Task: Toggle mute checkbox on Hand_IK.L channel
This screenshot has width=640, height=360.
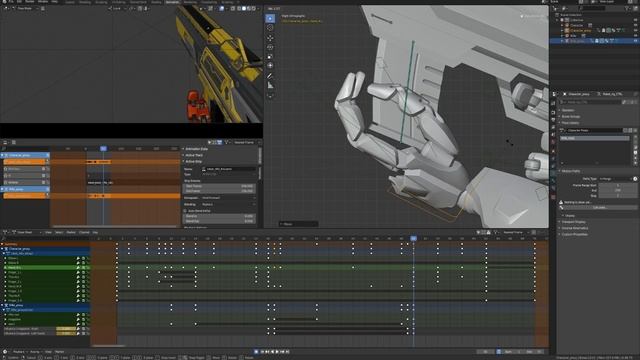Action: pyautogui.click(x=83, y=267)
